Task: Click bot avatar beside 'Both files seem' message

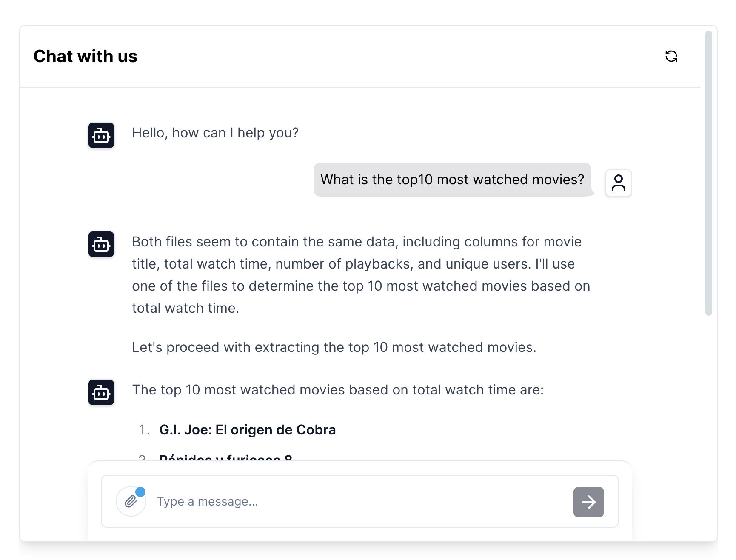Action: [x=101, y=244]
